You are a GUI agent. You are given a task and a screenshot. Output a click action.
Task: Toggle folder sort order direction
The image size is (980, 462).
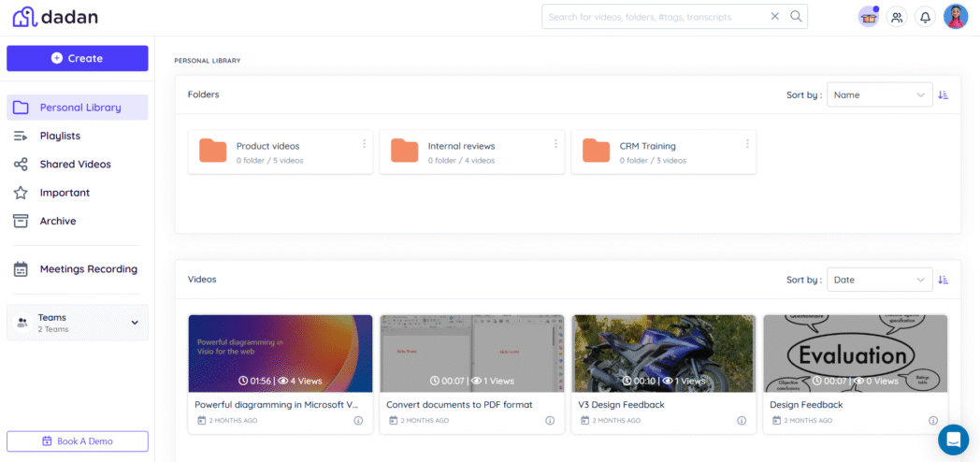[x=943, y=95]
